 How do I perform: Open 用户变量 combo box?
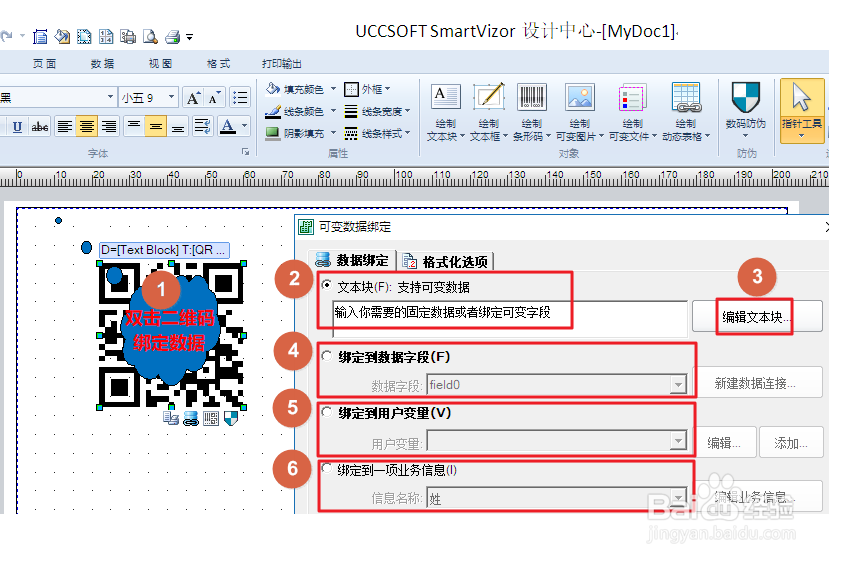[557, 440]
